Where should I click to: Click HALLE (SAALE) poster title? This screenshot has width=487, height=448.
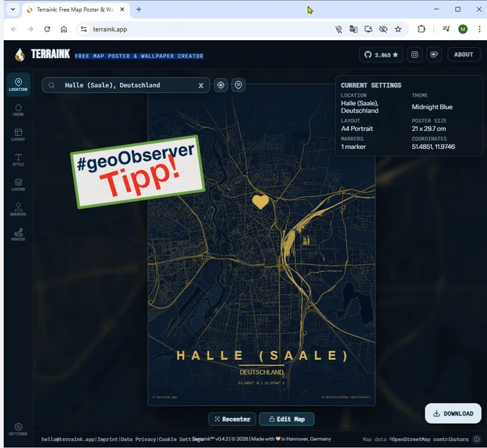coord(262,356)
